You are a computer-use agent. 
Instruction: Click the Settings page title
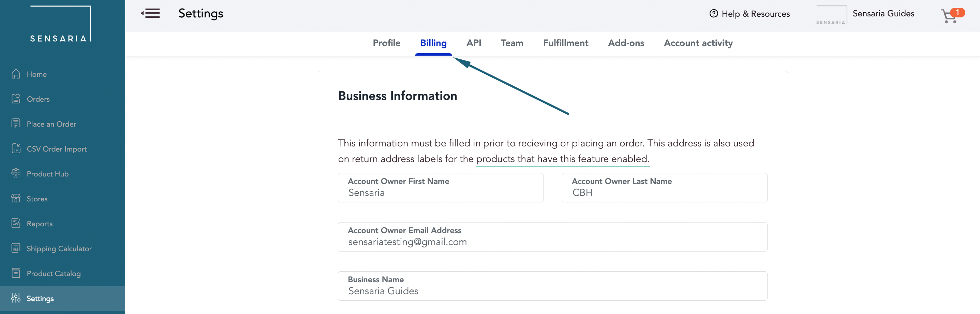pyautogui.click(x=201, y=14)
